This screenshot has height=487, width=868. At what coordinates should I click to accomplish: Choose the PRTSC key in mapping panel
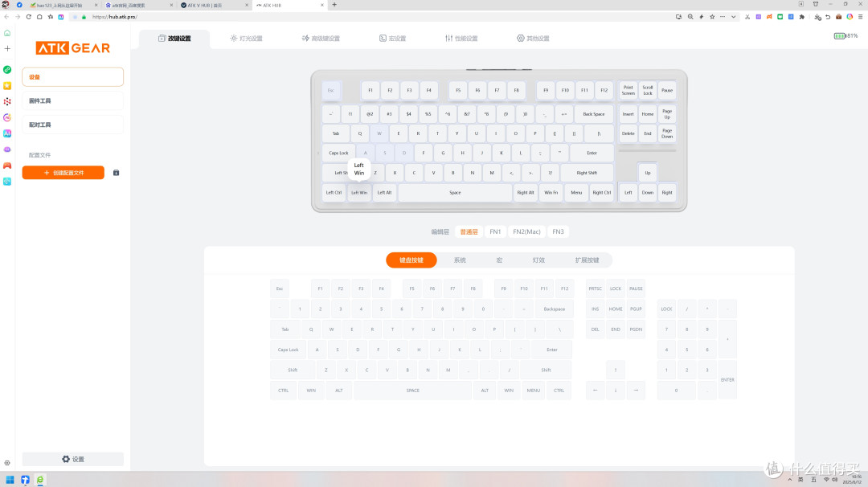point(595,289)
